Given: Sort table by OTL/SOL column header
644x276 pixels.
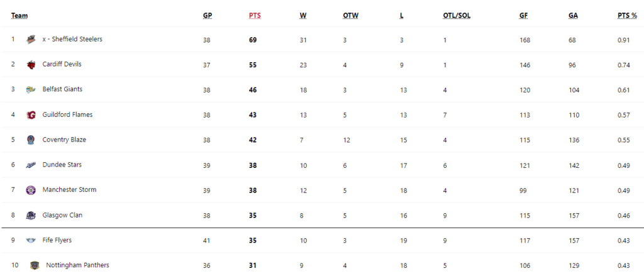Looking at the screenshot, I should point(457,16).
